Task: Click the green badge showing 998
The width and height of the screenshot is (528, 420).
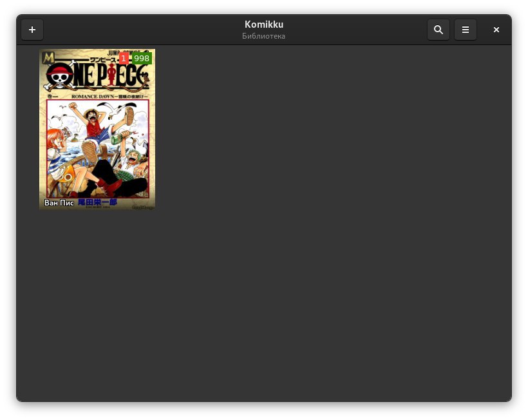Action: click(x=142, y=58)
